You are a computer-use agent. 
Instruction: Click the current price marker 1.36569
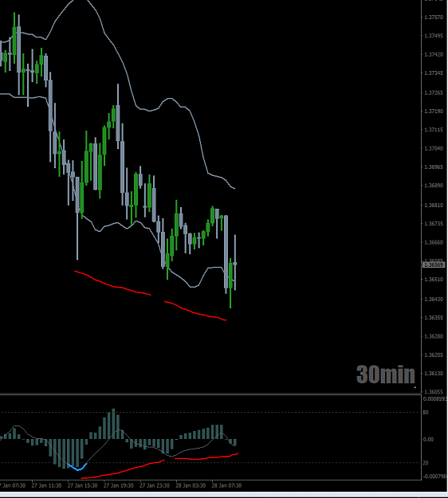(x=434, y=265)
